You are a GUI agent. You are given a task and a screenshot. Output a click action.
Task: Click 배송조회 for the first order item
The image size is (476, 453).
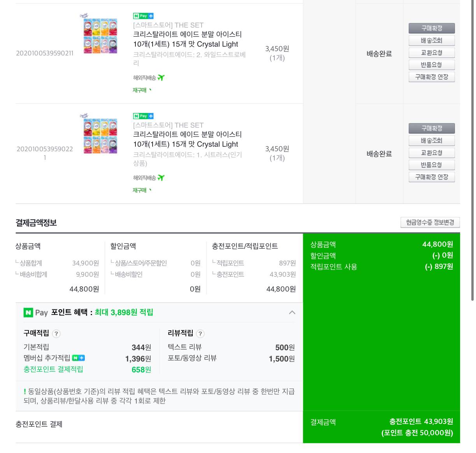click(x=432, y=41)
